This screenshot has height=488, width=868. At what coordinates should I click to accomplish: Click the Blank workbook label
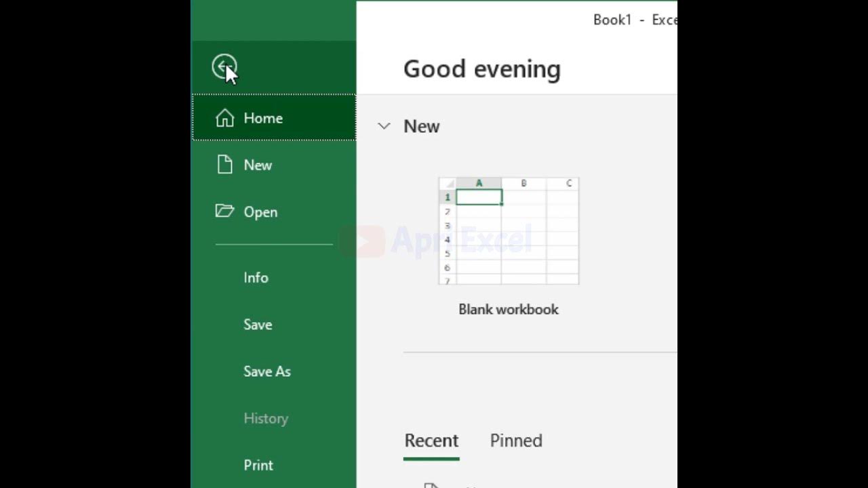pyautogui.click(x=509, y=309)
